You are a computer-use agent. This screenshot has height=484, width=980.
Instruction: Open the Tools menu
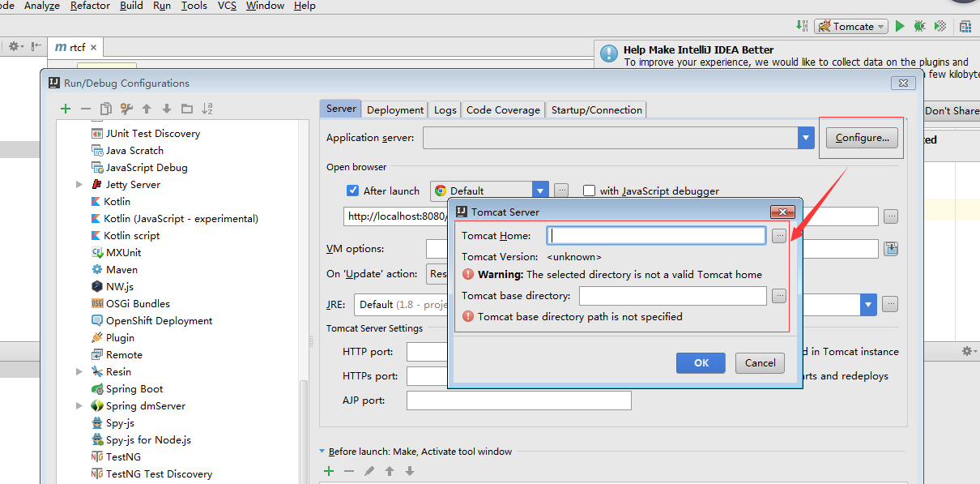[x=194, y=6]
